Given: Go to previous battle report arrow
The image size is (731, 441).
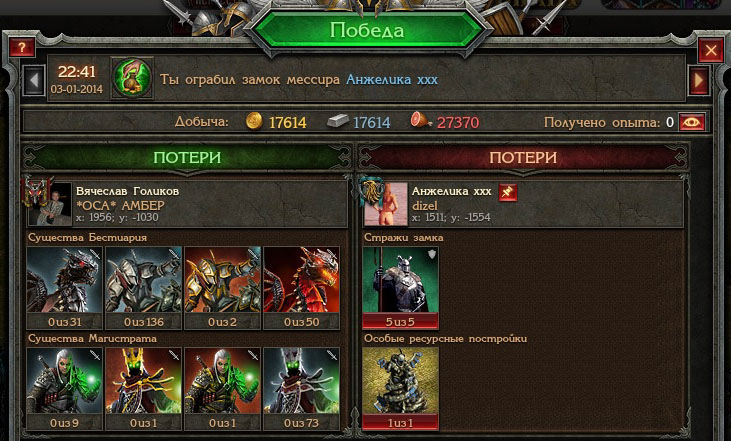Looking at the screenshot, I should tap(34, 80).
